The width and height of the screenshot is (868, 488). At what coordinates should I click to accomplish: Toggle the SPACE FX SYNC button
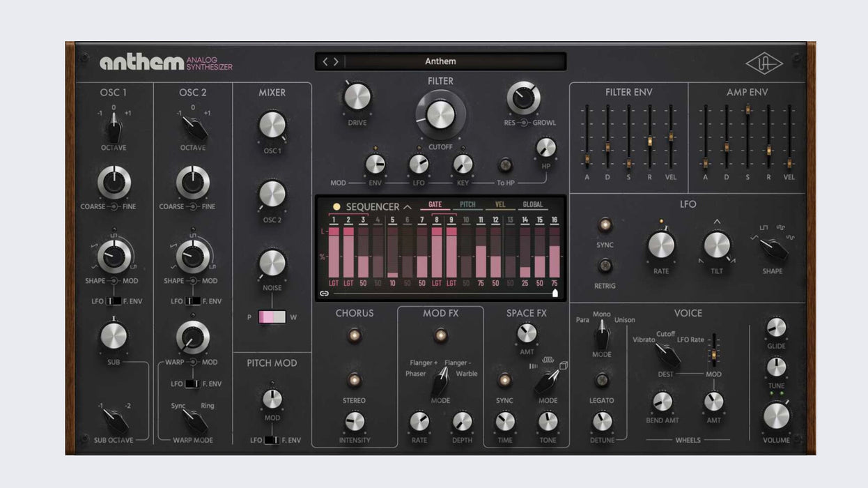click(x=505, y=381)
